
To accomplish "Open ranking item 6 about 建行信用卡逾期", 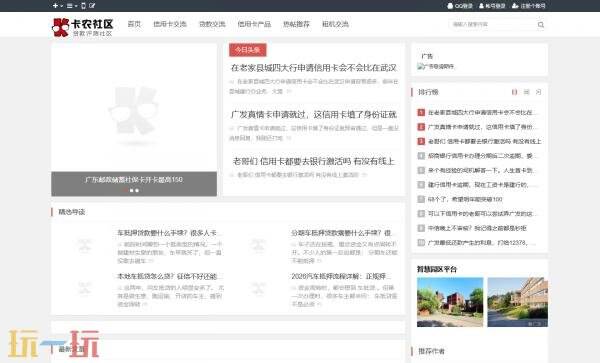I will click(x=483, y=185).
